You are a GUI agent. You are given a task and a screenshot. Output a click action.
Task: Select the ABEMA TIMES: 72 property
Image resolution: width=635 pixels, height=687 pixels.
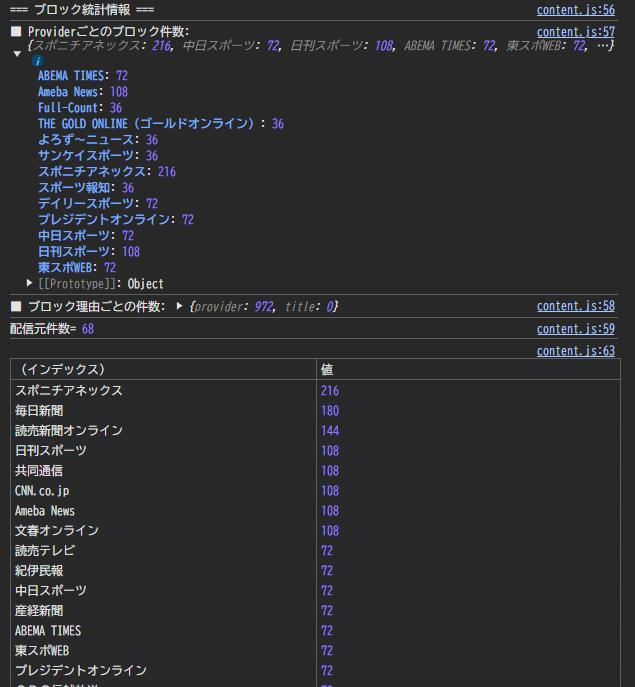[x=83, y=76]
